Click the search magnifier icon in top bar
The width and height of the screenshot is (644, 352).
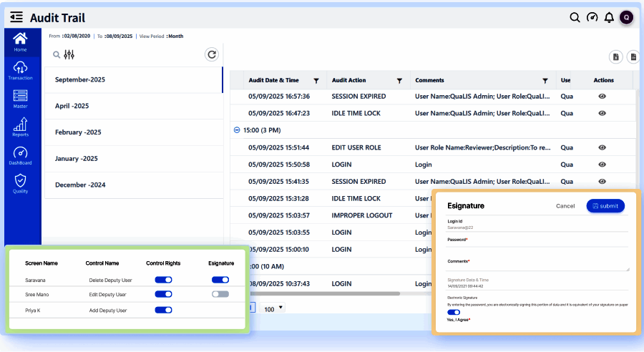pos(575,18)
